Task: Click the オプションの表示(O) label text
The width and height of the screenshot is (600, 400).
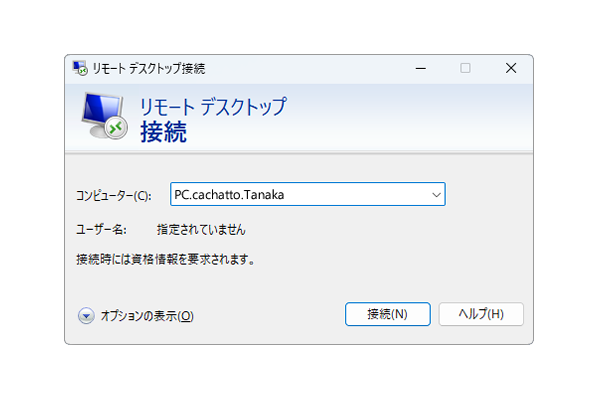Action: tap(147, 316)
